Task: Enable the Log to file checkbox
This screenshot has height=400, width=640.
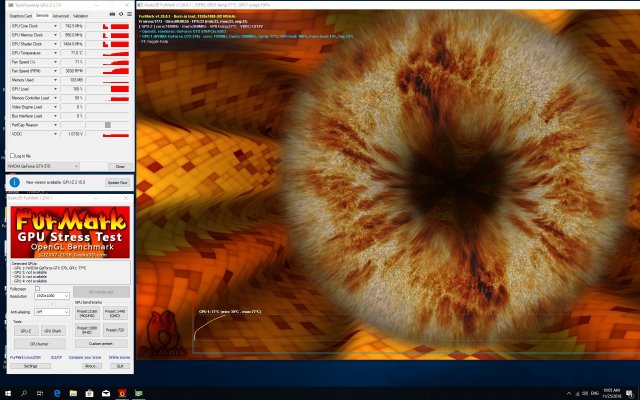Action: click(x=11, y=156)
